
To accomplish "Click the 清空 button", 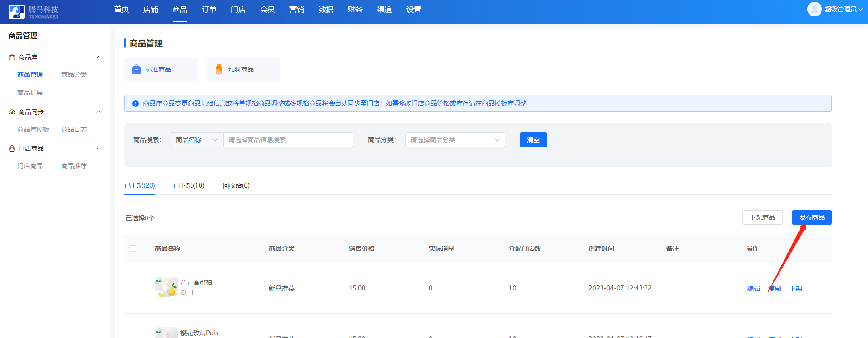I will (x=533, y=140).
